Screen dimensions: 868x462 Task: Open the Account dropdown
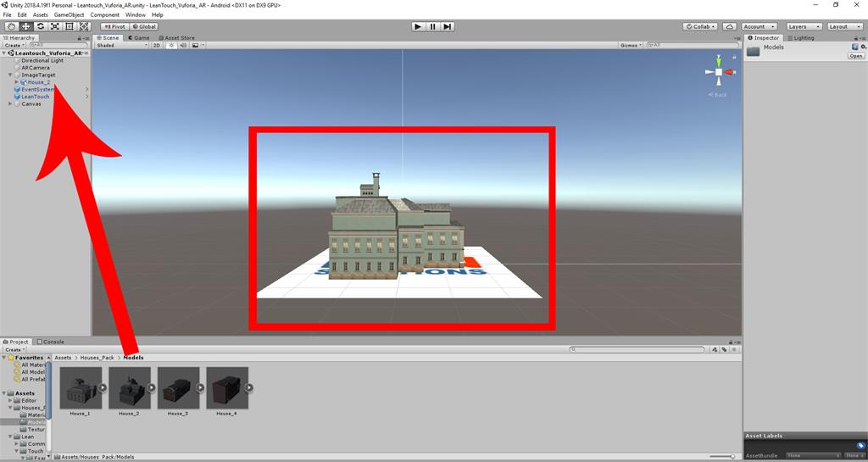click(x=759, y=26)
